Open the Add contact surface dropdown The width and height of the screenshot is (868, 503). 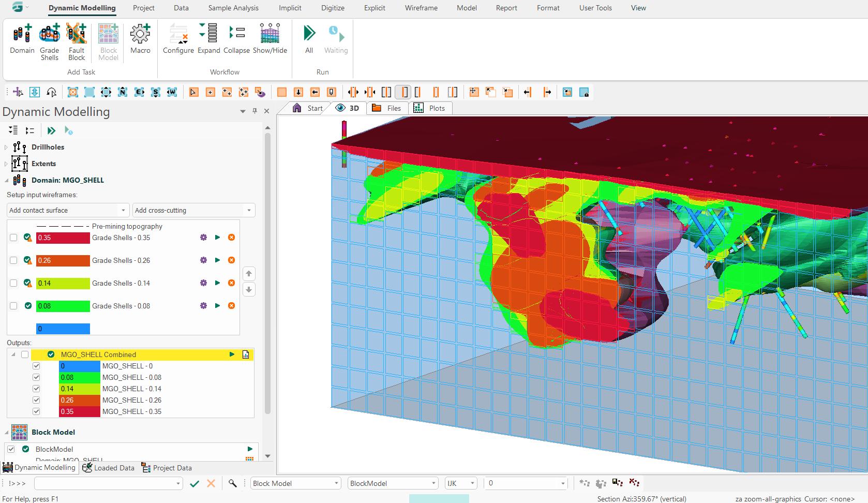pyautogui.click(x=67, y=210)
